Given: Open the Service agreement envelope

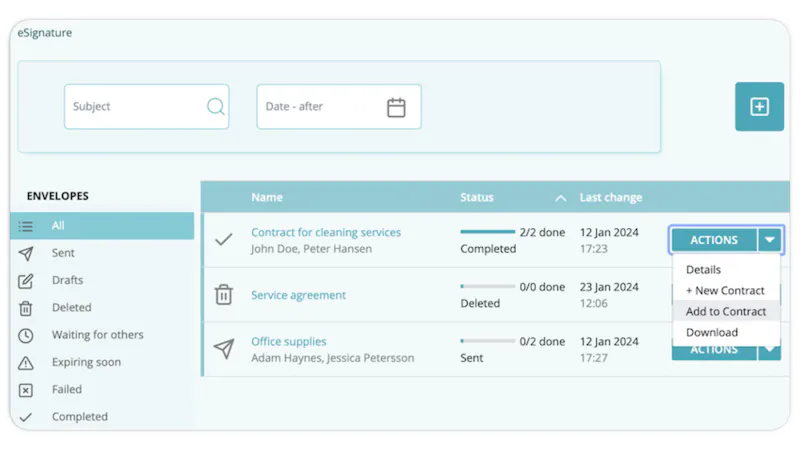Looking at the screenshot, I should click(x=298, y=295).
